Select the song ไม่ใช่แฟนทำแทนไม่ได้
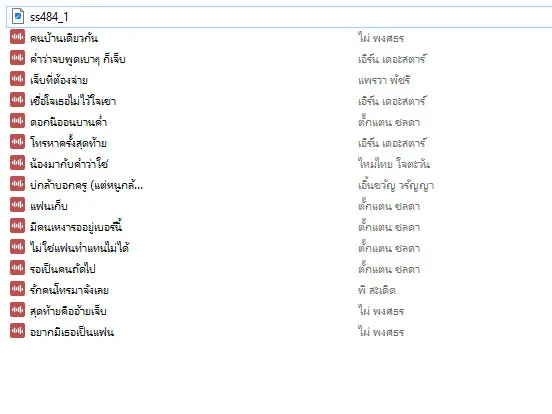This screenshot has width=552, height=414. pyautogui.click(x=80, y=247)
